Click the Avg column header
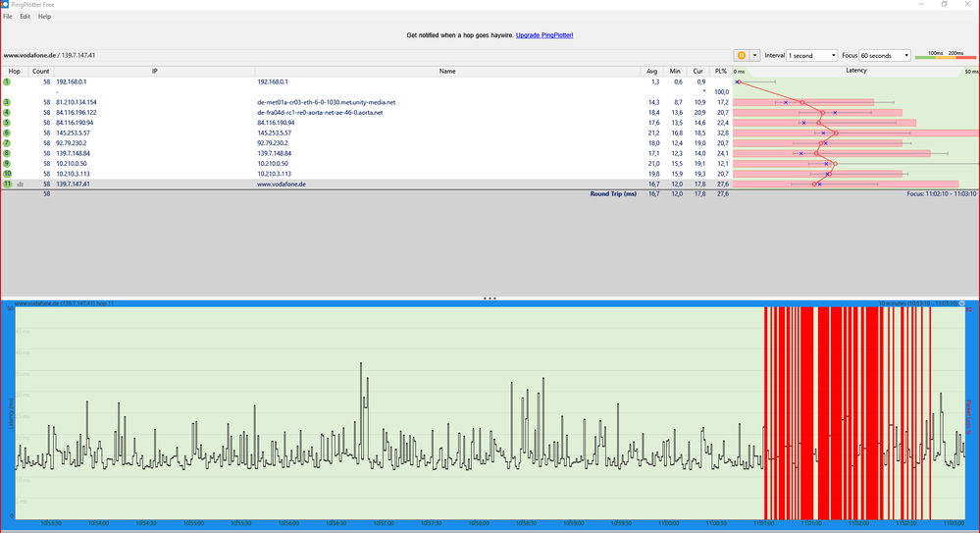Viewport: 980px width, 533px height. [x=651, y=72]
